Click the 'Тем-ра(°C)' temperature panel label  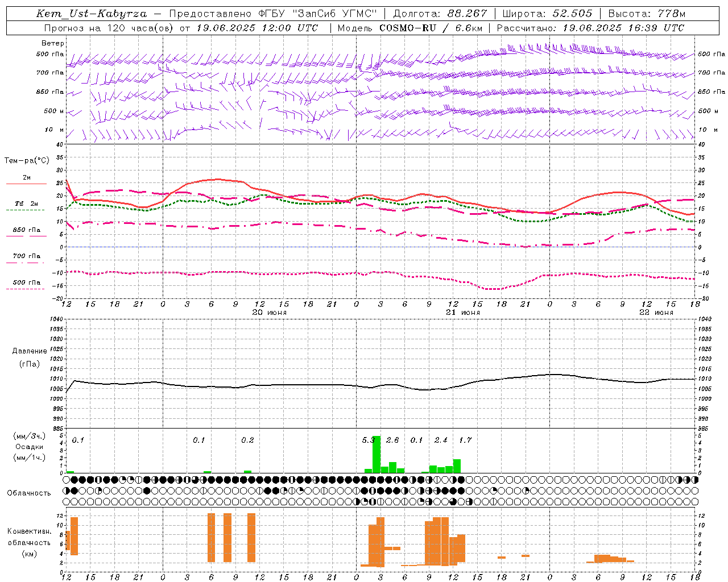[x=27, y=161]
